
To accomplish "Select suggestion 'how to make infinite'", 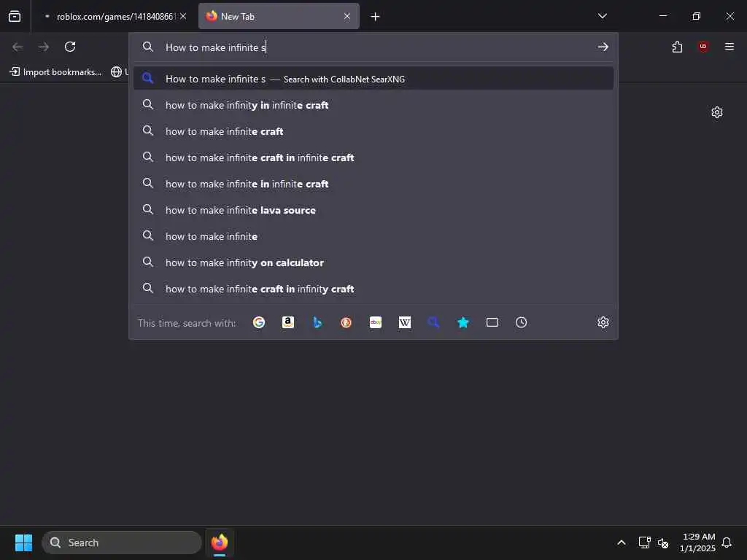I will [x=373, y=236].
